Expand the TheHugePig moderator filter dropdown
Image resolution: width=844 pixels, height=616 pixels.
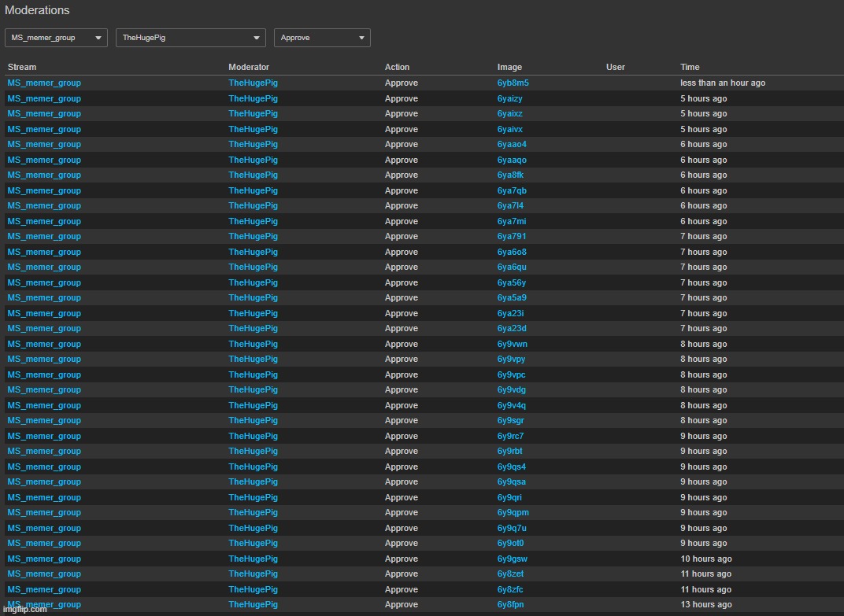(x=191, y=38)
